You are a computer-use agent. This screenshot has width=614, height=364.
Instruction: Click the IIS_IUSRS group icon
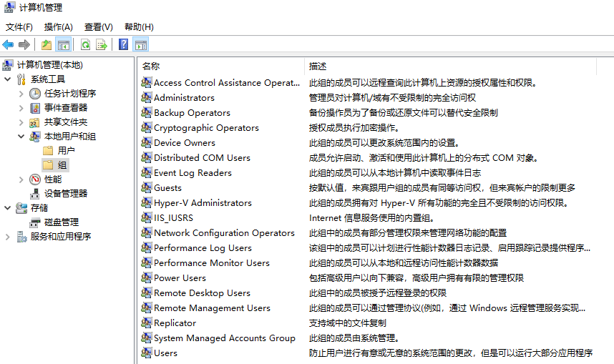[x=147, y=217]
